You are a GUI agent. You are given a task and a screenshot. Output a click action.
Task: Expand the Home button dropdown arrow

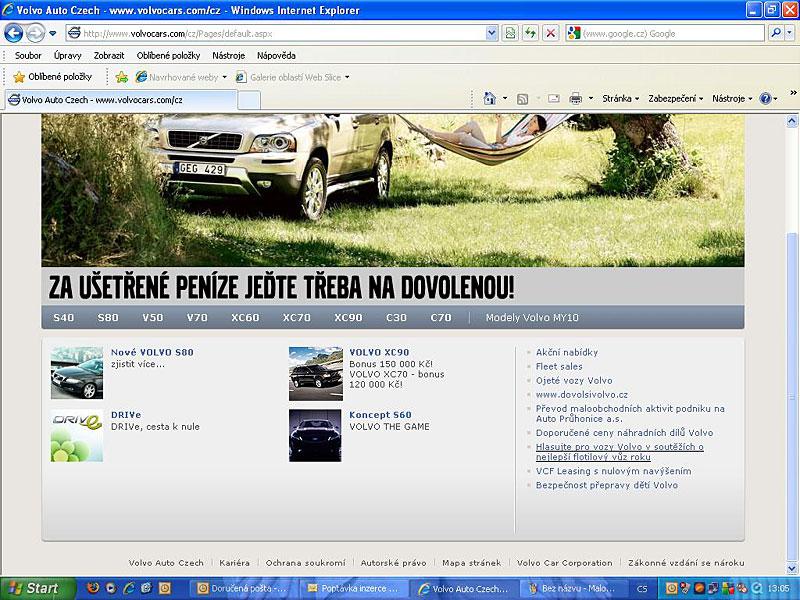505,98
